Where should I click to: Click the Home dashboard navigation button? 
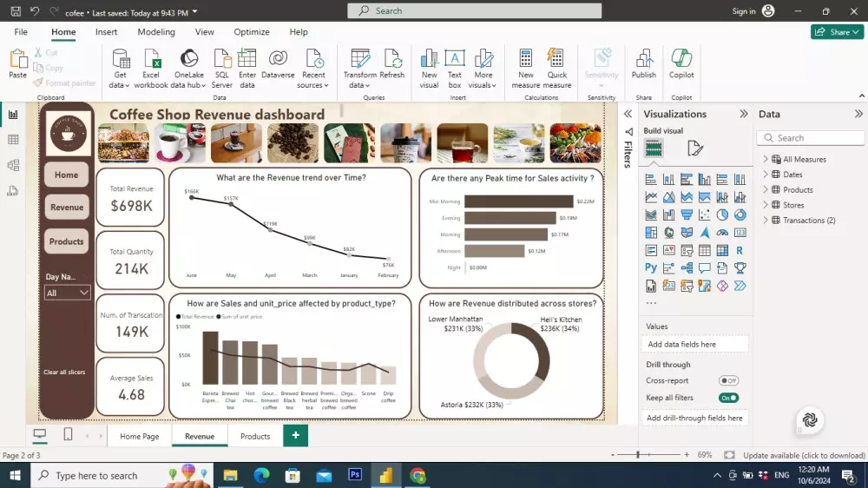(67, 175)
